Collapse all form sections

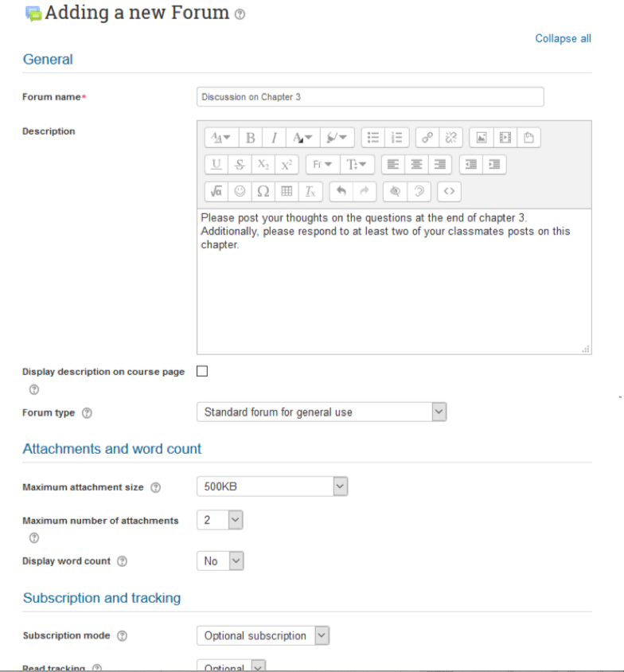tap(564, 38)
